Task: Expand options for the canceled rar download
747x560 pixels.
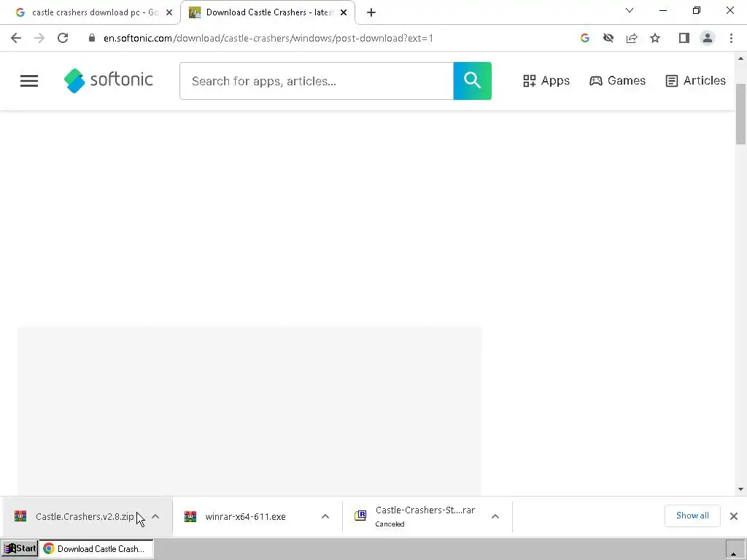Action: (495, 517)
